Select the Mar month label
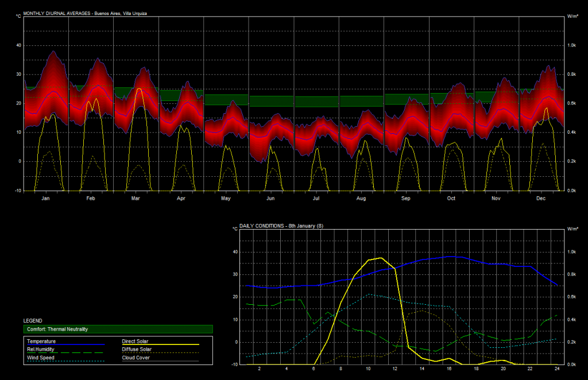The image size is (588, 380). pos(136,199)
